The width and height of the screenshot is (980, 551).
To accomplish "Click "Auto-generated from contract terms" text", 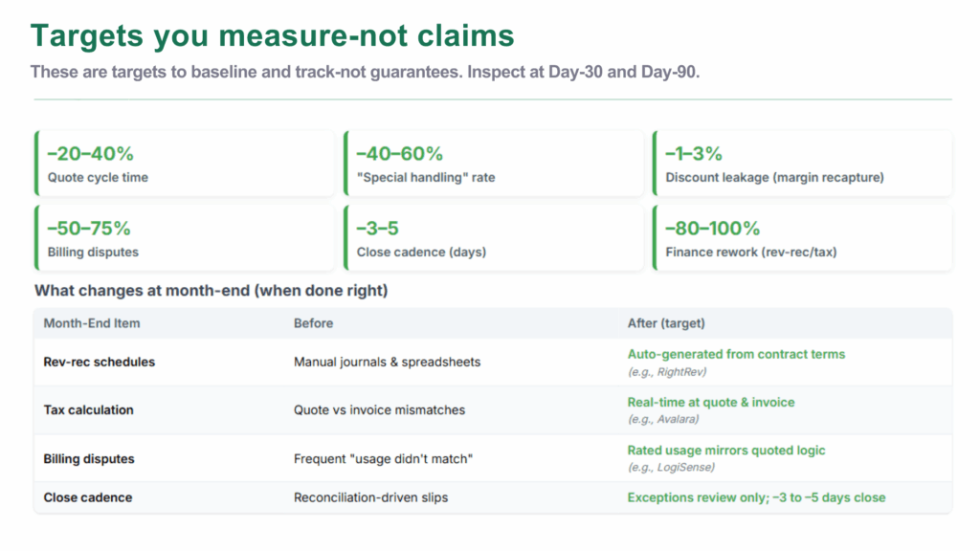I will point(736,354).
